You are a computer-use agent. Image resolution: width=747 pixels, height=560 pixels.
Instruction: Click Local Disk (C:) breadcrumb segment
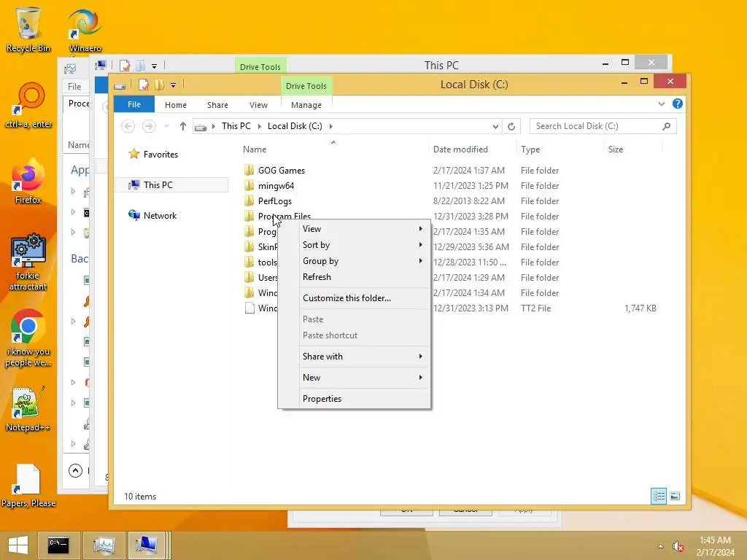(295, 125)
